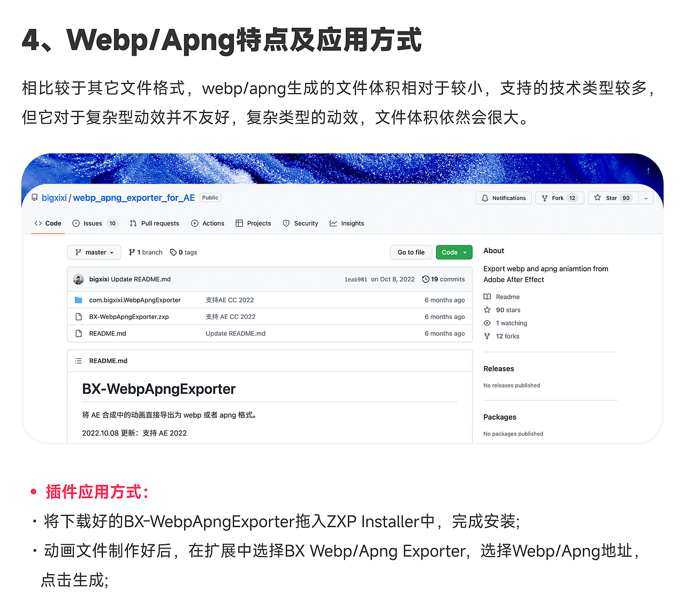Click the file icon next to README.md
685x616 pixels.
[79, 333]
